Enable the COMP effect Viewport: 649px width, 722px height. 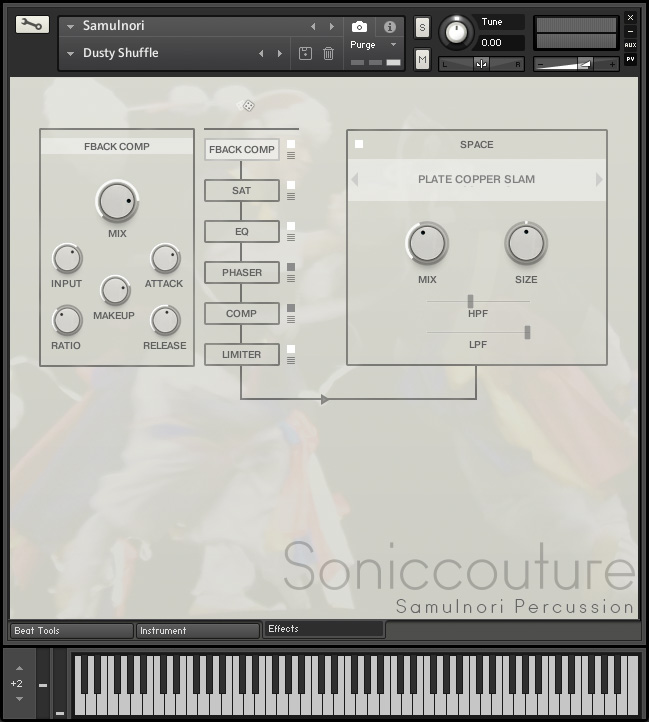click(x=291, y=308)
